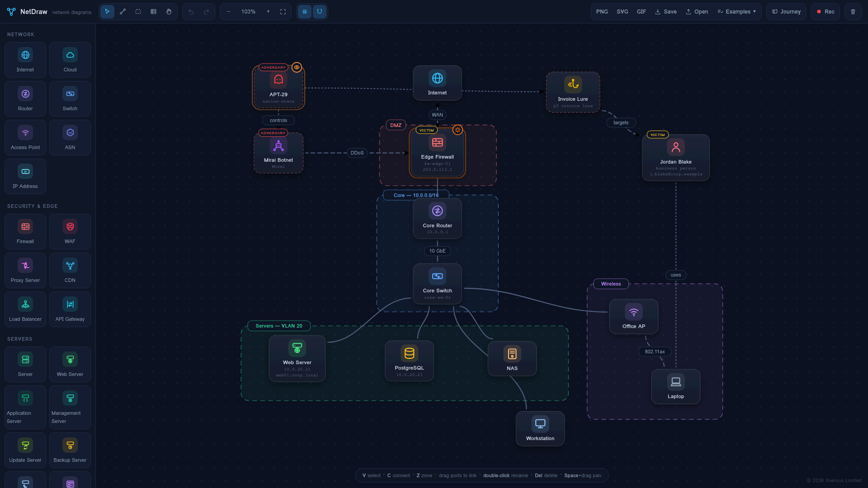The width and height of the screenshot is (868, 488).
Task: Pick the IP Address palette item
Action: (25, 177)
